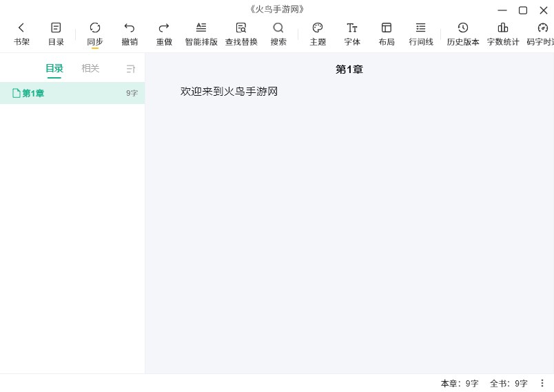The width and height of the screenshot is (554, 392).
Task: Open the status bar more options menu
Action: point(542,383)
